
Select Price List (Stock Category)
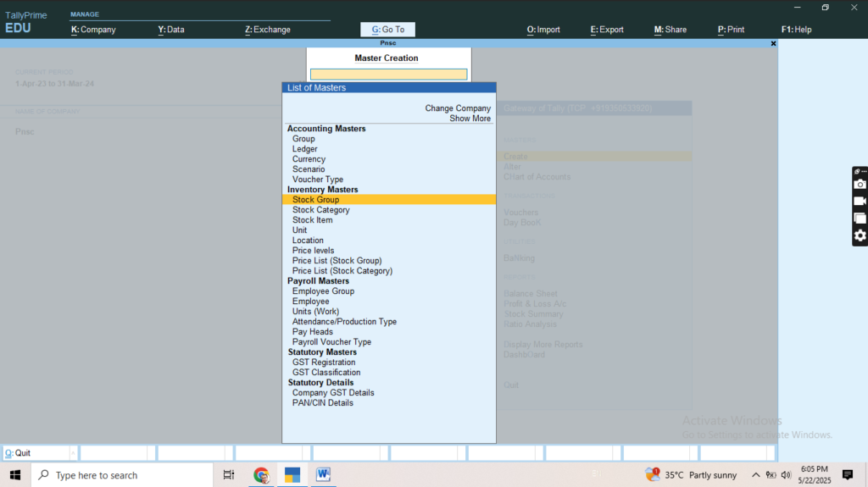pos(342,271)
